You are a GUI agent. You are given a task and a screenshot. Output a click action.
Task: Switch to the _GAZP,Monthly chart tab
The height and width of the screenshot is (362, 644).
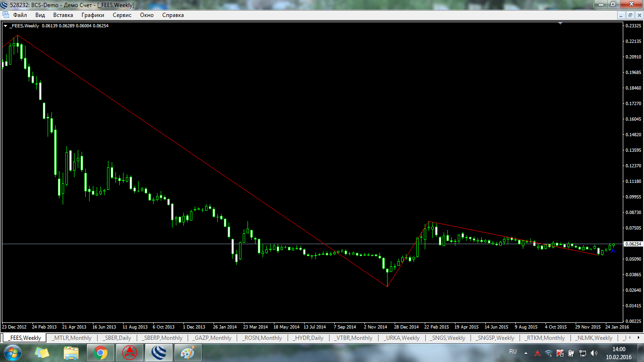(212, 338)
